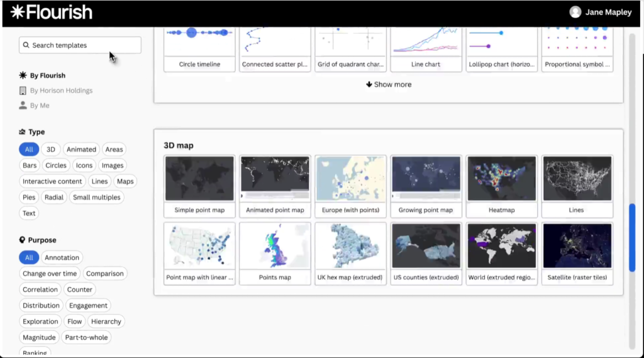Open Jane Mapley user avatar
The image size is (644, 358).
[575, 13]
